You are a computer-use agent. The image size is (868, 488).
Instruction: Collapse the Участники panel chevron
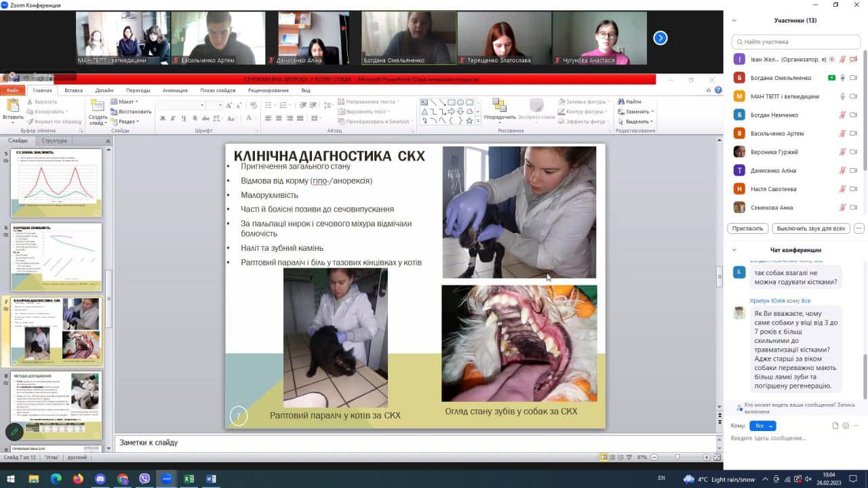(x=734, y=20)
